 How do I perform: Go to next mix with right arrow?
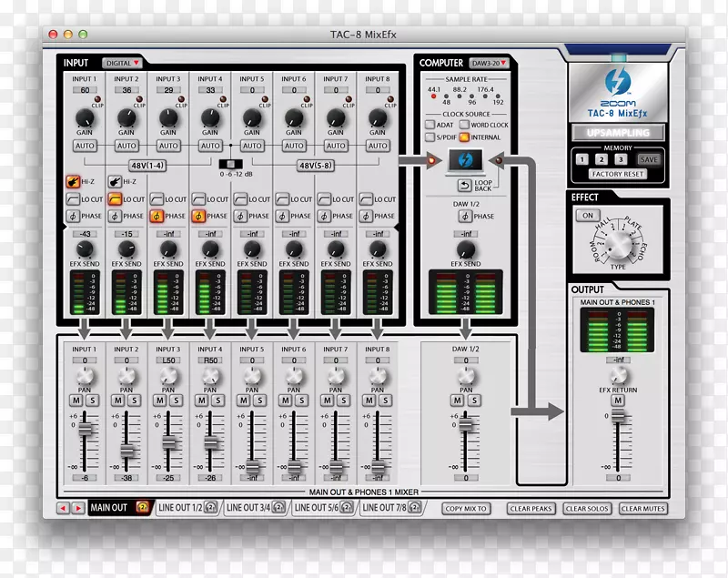[x=78, y=508]
